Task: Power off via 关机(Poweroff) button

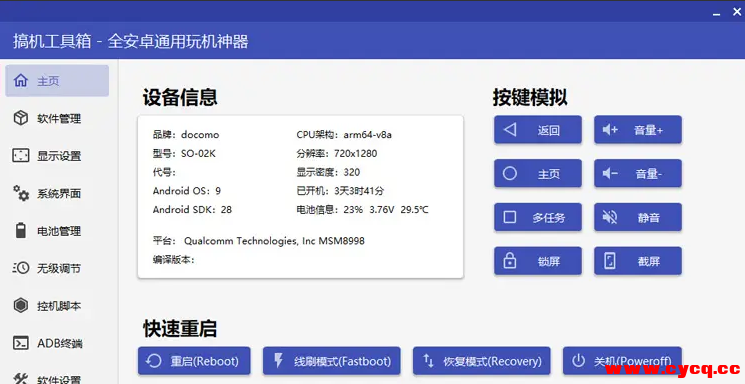Action: (x=622, y=361)
